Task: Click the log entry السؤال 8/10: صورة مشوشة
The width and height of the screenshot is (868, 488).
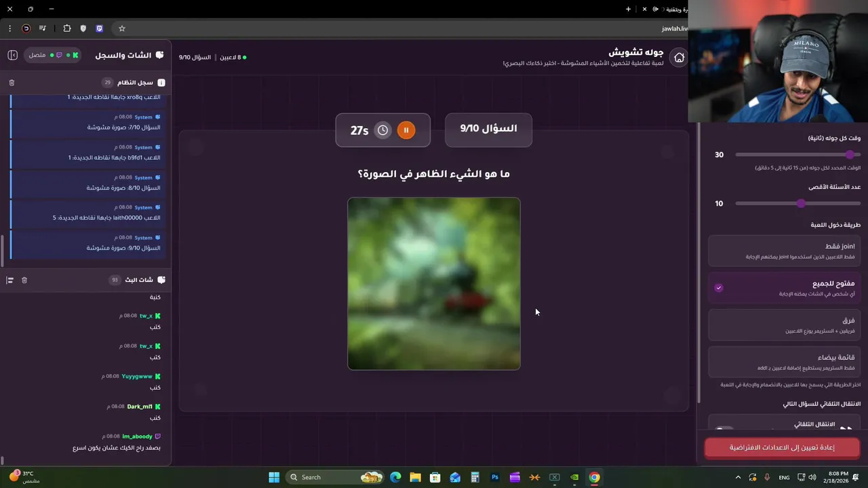Action: (89, 183)
